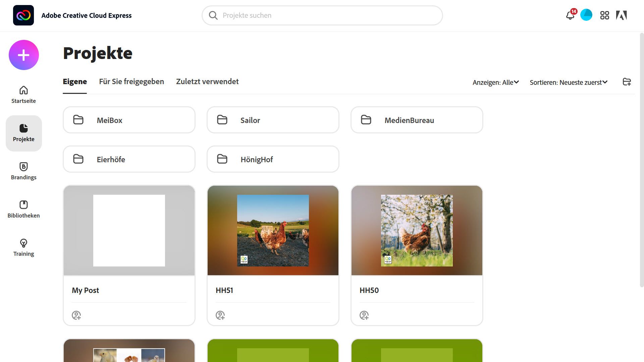Viewport: 644px width, 362px height.
Task: Open Brandings in the sidebar
Action: tap(23, 171)
